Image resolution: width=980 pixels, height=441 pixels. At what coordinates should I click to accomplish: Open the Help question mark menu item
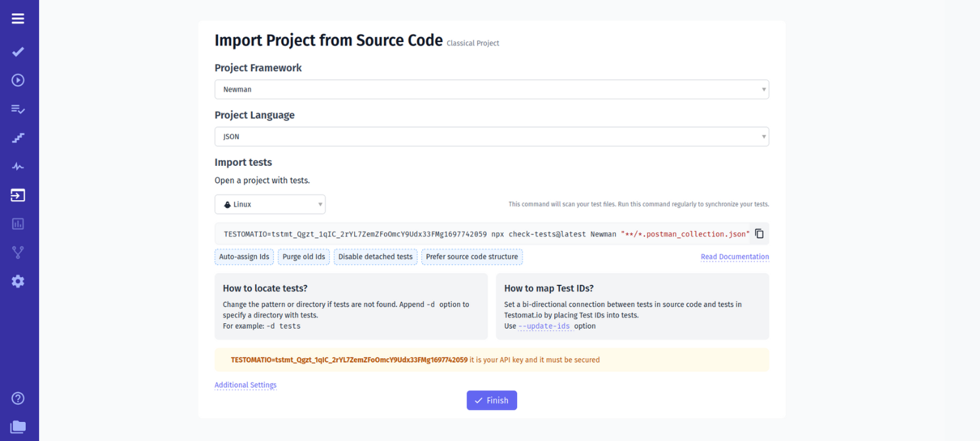point(18,398)
